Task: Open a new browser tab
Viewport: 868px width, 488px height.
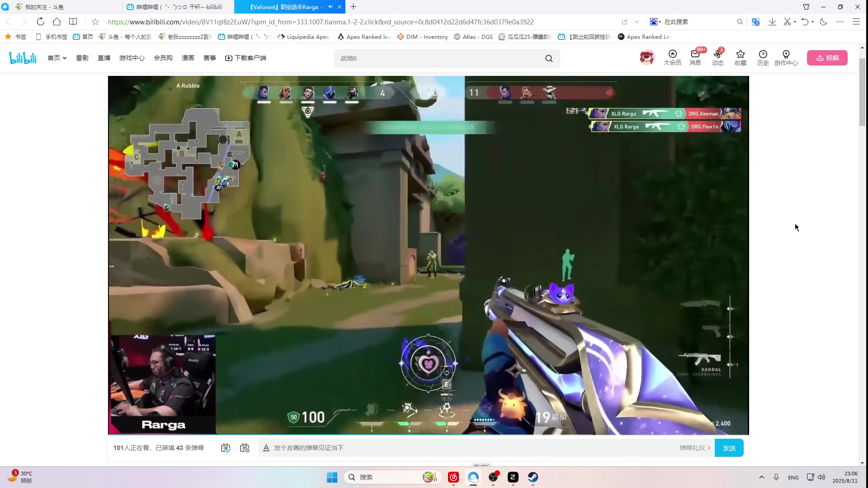Action: click(354, 7)
